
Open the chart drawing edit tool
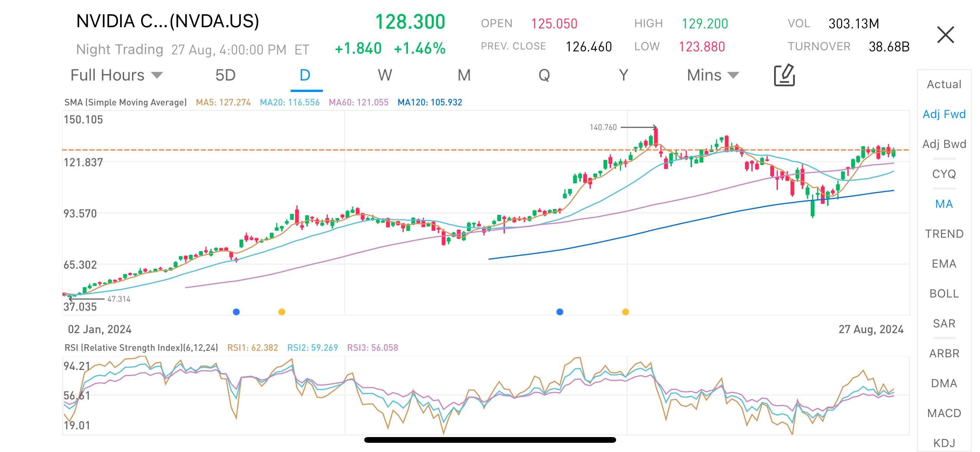click(784, 75)
